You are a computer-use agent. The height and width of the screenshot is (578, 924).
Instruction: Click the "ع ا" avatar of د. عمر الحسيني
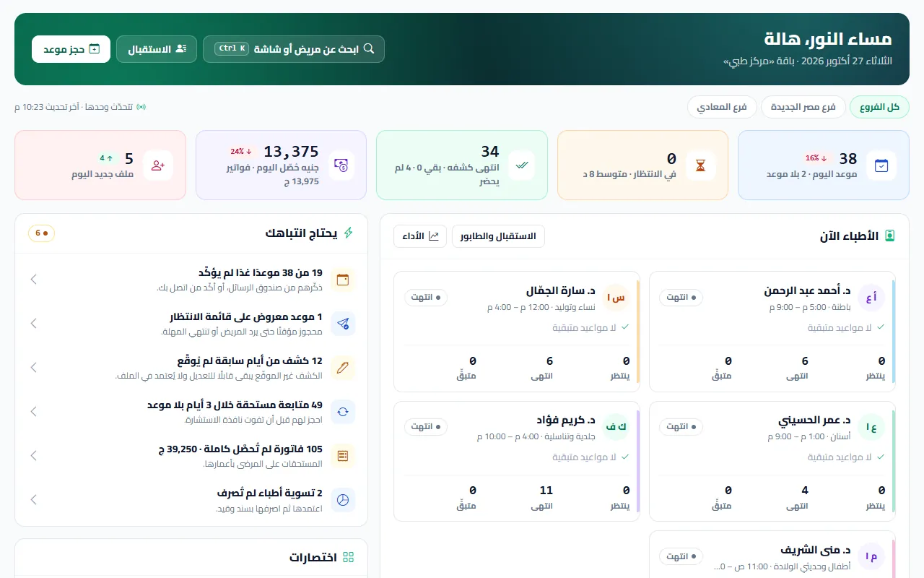coord(871,427)
